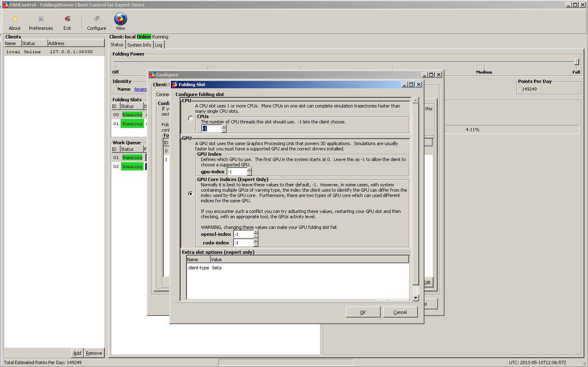Decrease the gpu-index value
This screenshot has width=588, height=367.
pos(249,174)
